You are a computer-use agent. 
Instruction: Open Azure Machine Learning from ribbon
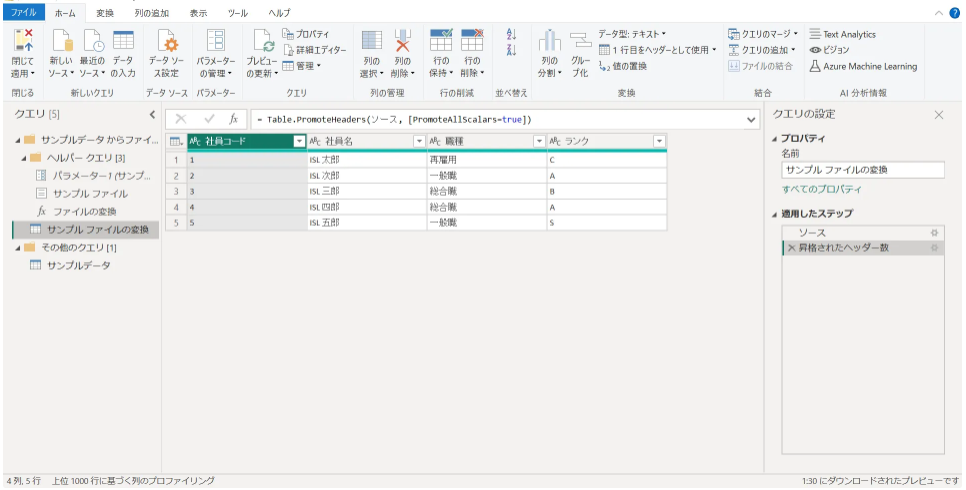coord(862,66)
